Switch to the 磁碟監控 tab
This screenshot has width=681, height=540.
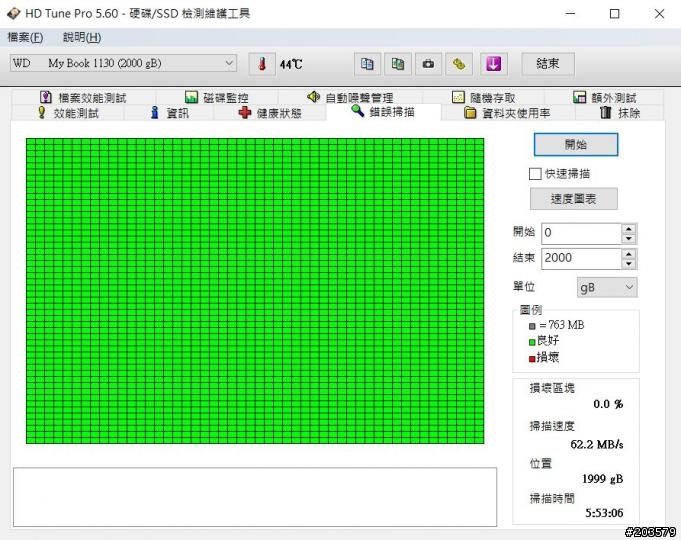click(x=217, y=97)
